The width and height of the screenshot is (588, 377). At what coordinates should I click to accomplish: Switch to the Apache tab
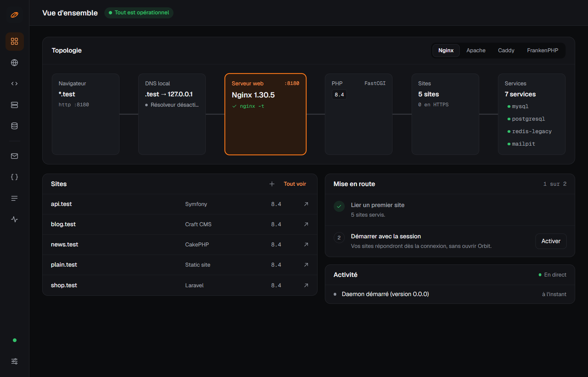476,50
